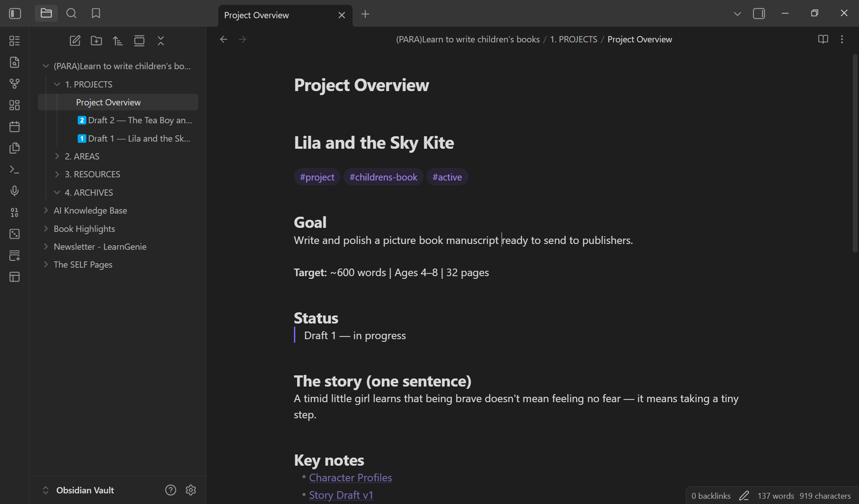Image resolution: width=859 pixels, height=504 pixels.
Task: Open command palette ribbon icon
Action: [x=15, y=170]
